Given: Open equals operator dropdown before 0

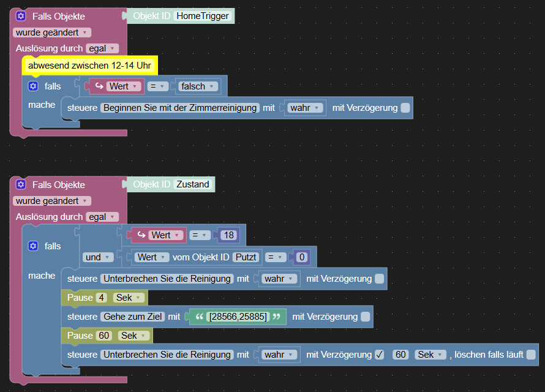Looking at the screenshot, I should click(276, 257).
